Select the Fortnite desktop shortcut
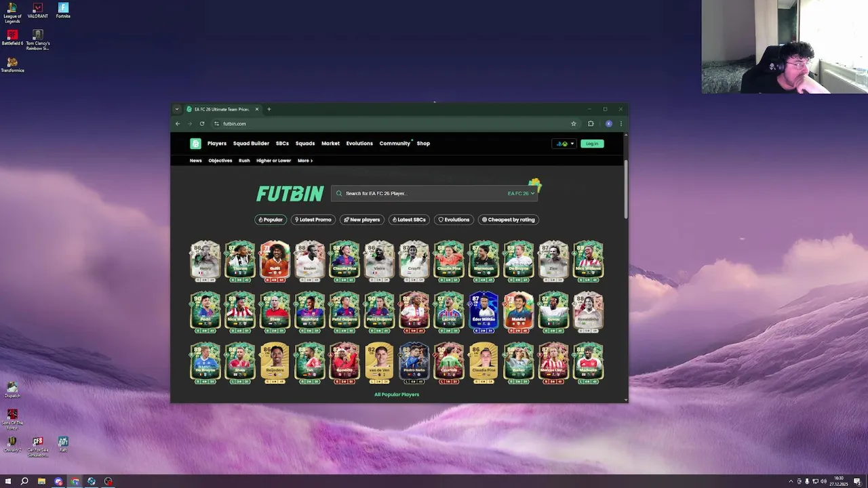Image resolution: width=868 pixels, height=488 pixels. [63, 10]
